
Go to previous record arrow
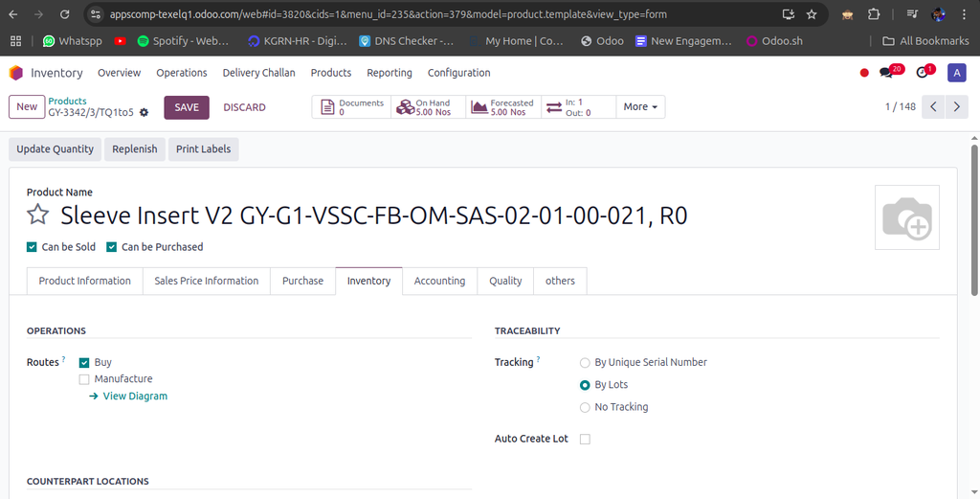[934, 107]
